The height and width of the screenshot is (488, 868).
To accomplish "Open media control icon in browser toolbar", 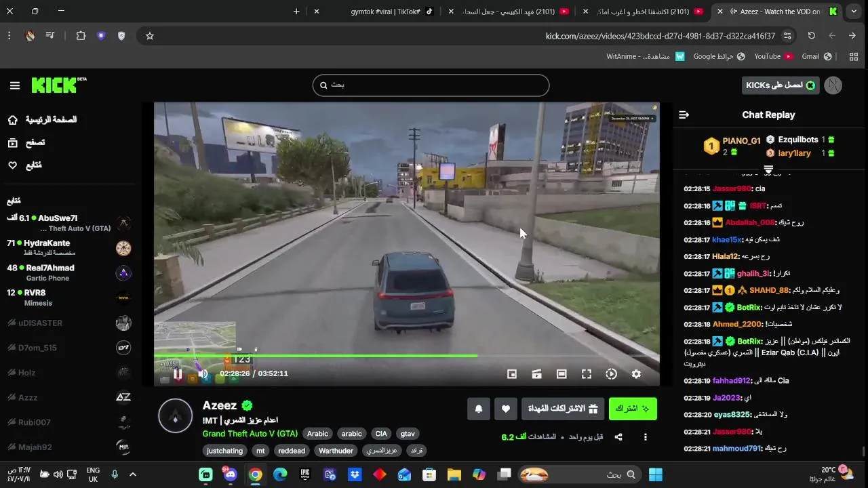I will pyautogui.click(x=50, y=36).
